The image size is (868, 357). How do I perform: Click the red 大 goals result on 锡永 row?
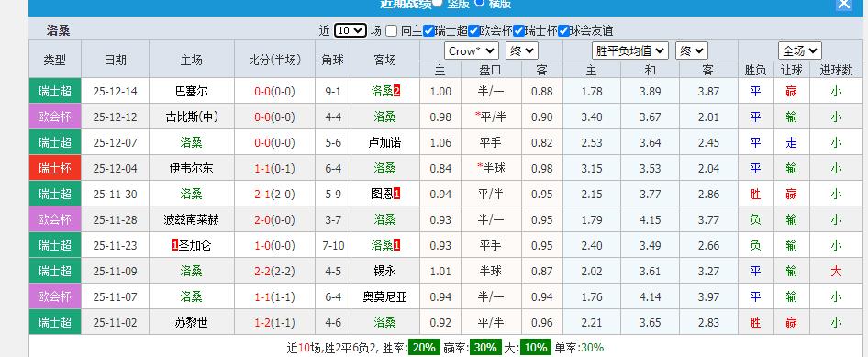click(x=836, y=272)
